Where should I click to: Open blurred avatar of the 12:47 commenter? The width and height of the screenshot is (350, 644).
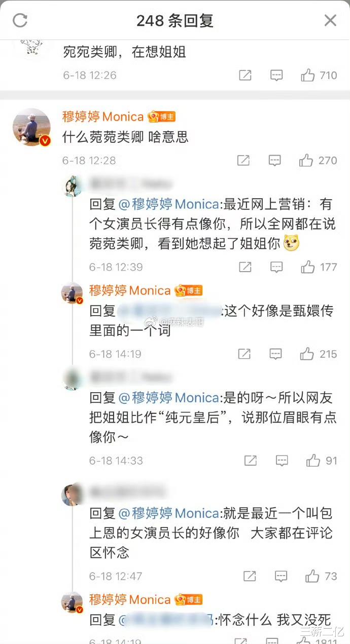pos(72,495)
